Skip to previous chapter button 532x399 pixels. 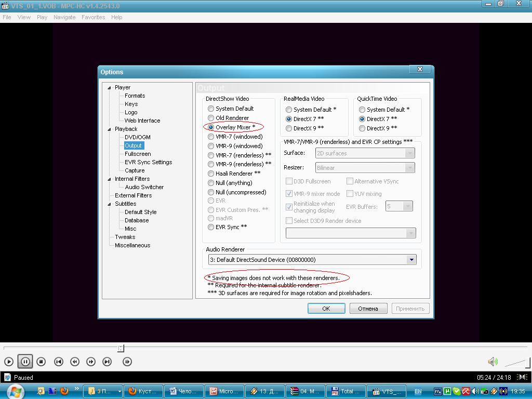pos(59,362)
